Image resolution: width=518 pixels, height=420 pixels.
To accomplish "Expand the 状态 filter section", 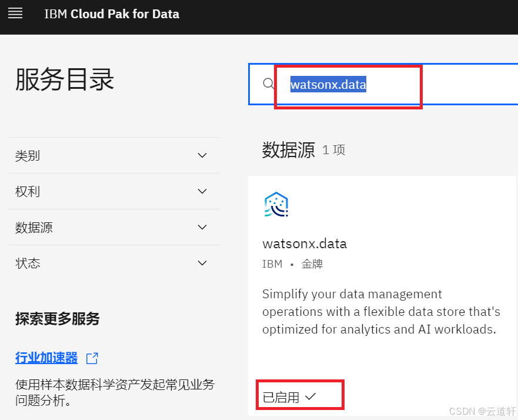I will point(114,263).
